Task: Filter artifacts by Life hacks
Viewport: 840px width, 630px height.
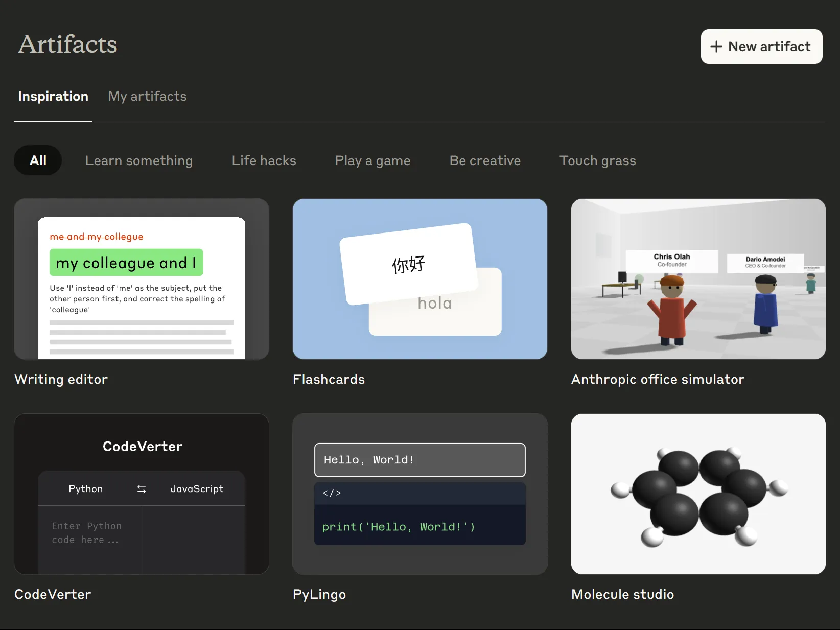Action: click(x=264, y=160)
